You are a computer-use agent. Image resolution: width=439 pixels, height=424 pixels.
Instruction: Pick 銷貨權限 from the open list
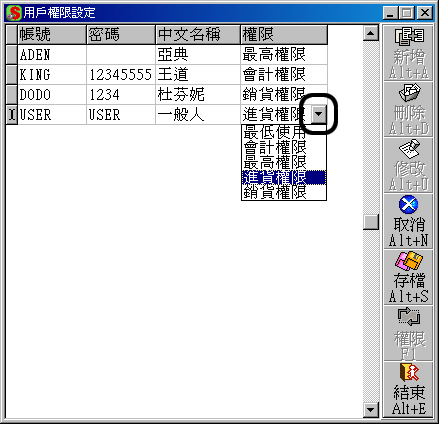coord(284,192)
